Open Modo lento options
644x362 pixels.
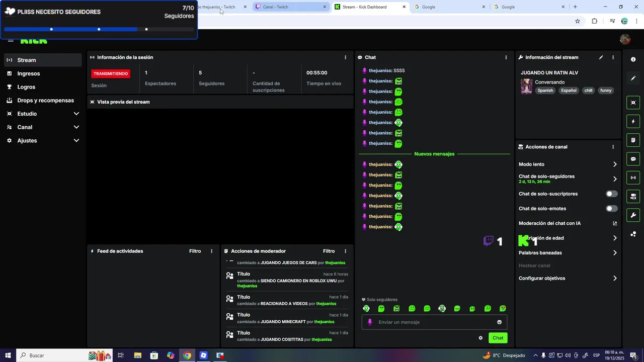(x=568, y=164)
